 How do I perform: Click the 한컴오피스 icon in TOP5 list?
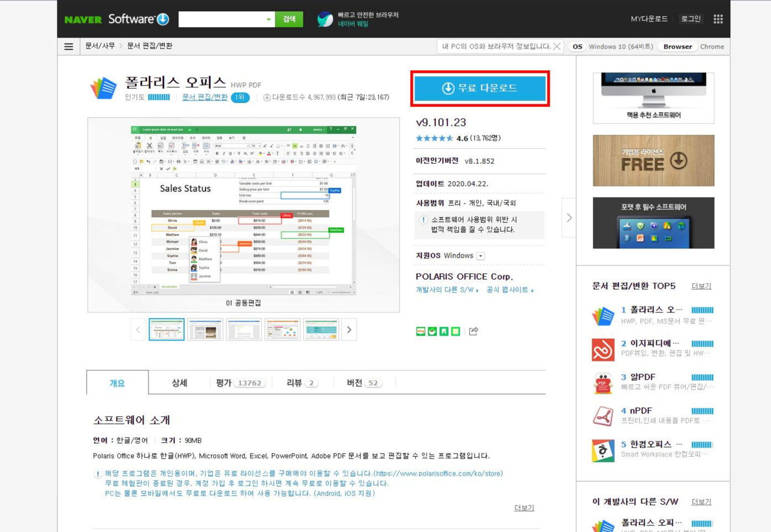tap(603, 450)
